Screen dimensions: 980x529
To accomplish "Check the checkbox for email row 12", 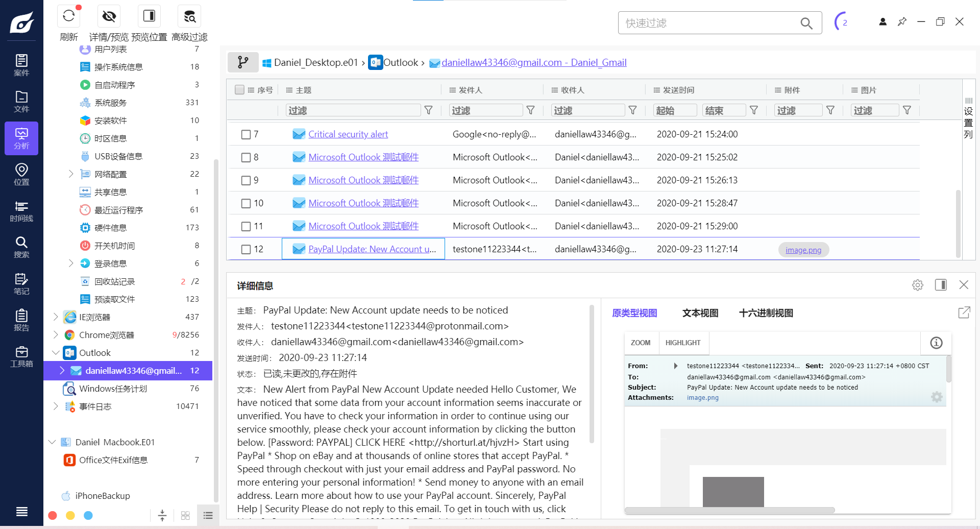I will [246, 249].
